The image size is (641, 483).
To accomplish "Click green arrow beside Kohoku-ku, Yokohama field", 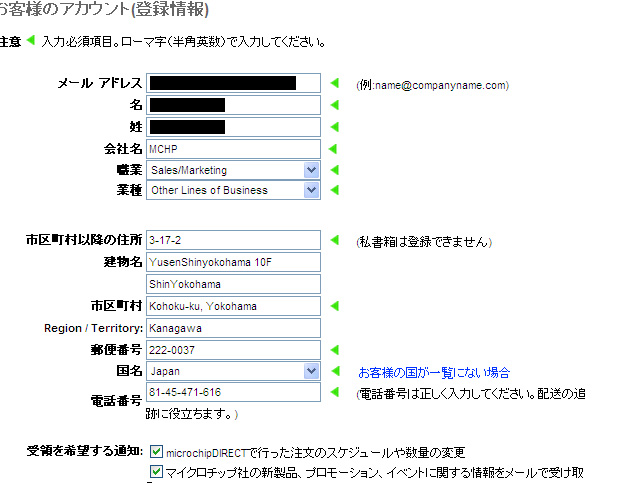I will 335,306.
